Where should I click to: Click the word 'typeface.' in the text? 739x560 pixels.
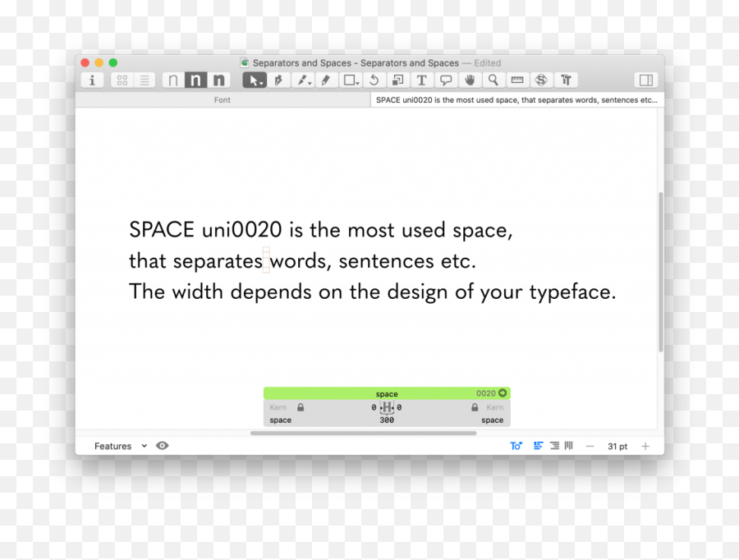(572, 292)
